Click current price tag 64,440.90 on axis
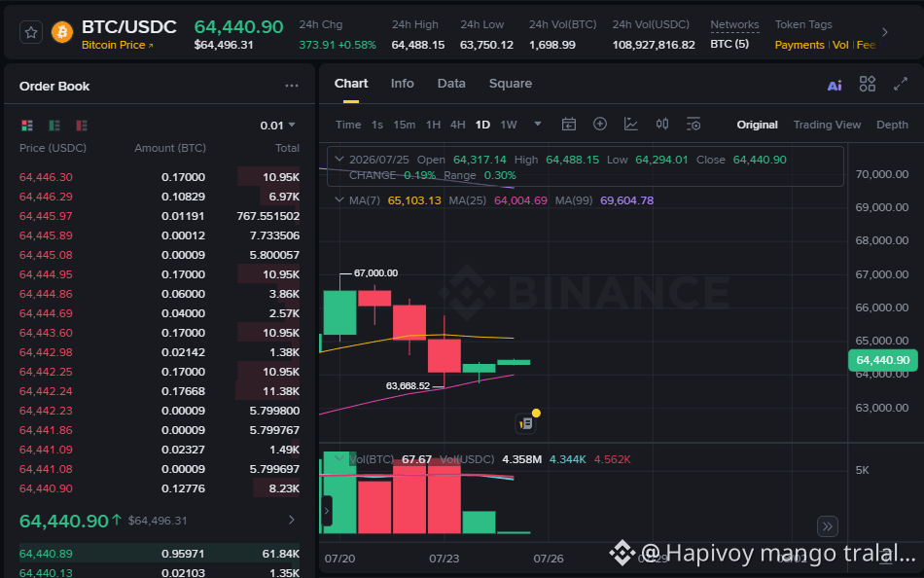The height and width of the screenshot is (578, 924). pyautogui.click(x=883, y=360)
